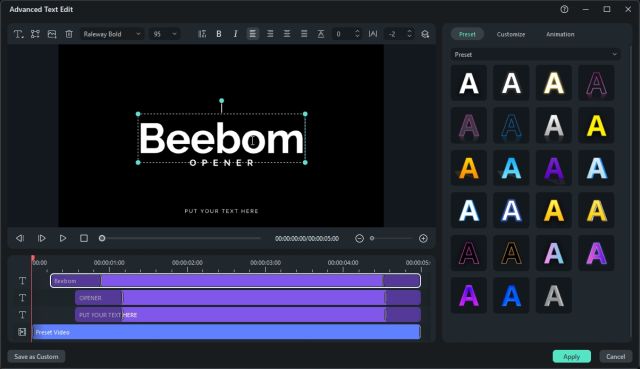The width and height of the screenshot is (640, 369).
Task: Click the next frame playback button
Action: click(x=41, y=238)
